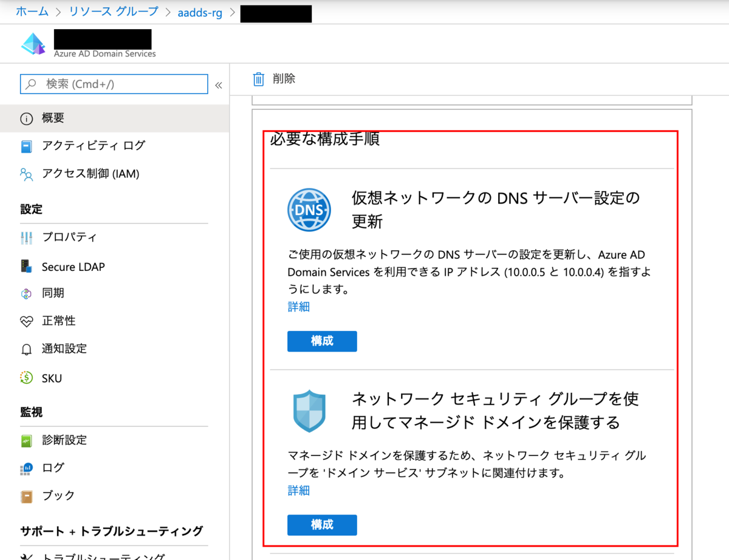Click the アクセス制御 (IAM) people icon
The width and height of the screenshot is (729, 560).
26,175
